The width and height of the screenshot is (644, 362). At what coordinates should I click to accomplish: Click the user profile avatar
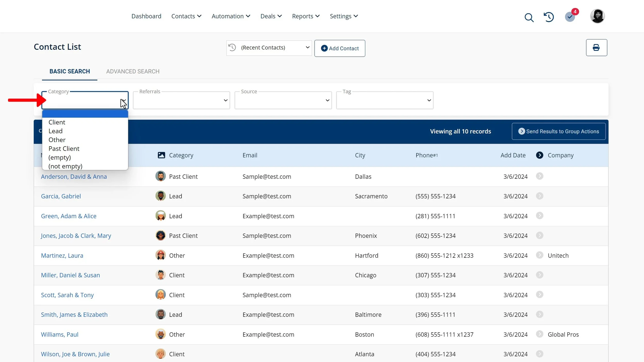coord(597,16)
